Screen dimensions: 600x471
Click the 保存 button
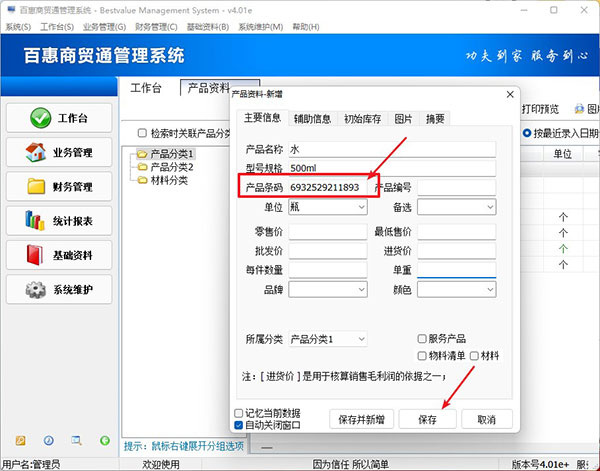pyautogui.click(x=427, y=419)
